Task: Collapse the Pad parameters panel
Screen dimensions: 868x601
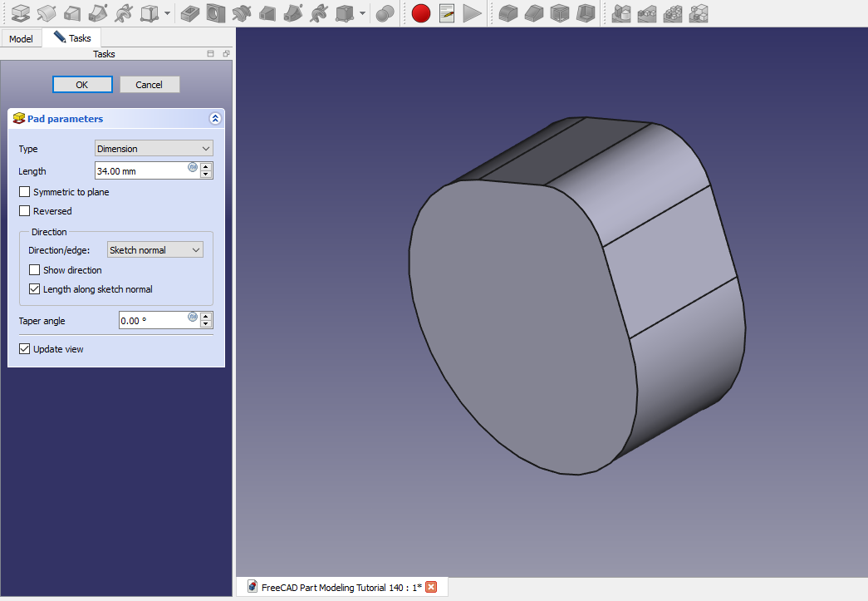Action: [215, 119]
